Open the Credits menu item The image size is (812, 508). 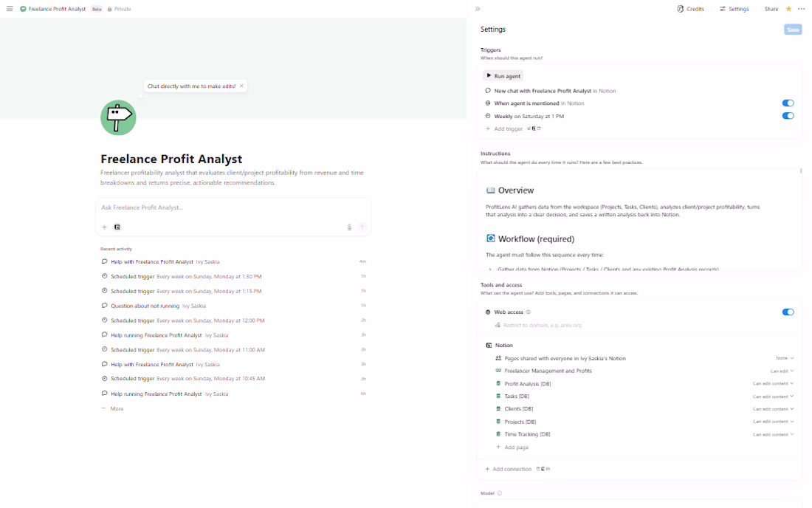click(690, 9)
